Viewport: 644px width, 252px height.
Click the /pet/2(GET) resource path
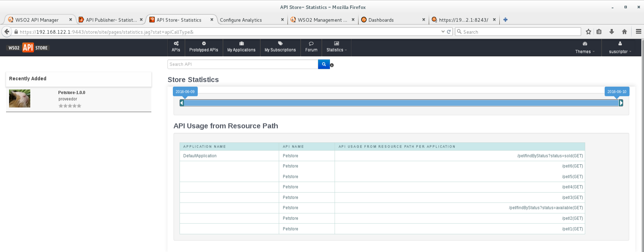pos(572,218)
